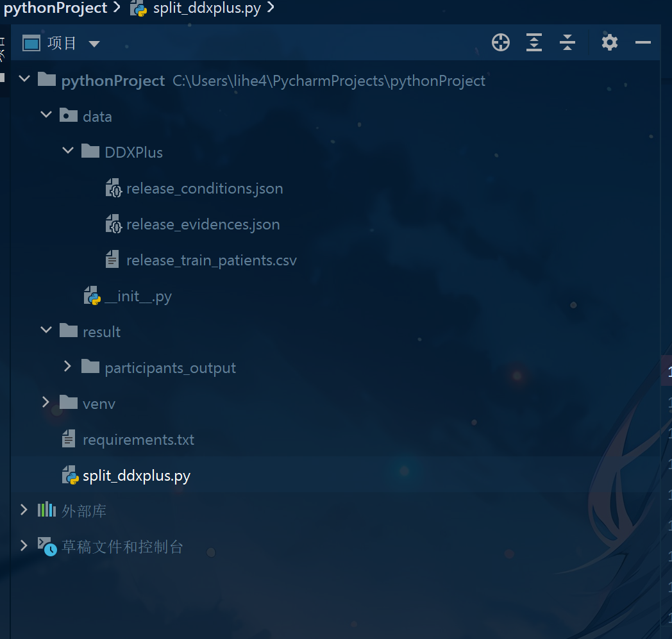Open the 项目 view dropdown
The height and width of the screenshot is (639, 672).
click(94, 44)
